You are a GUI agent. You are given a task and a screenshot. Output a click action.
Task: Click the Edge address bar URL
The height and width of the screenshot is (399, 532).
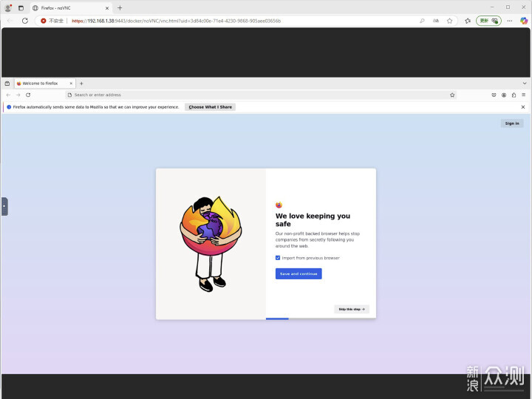tap(177, 21)
